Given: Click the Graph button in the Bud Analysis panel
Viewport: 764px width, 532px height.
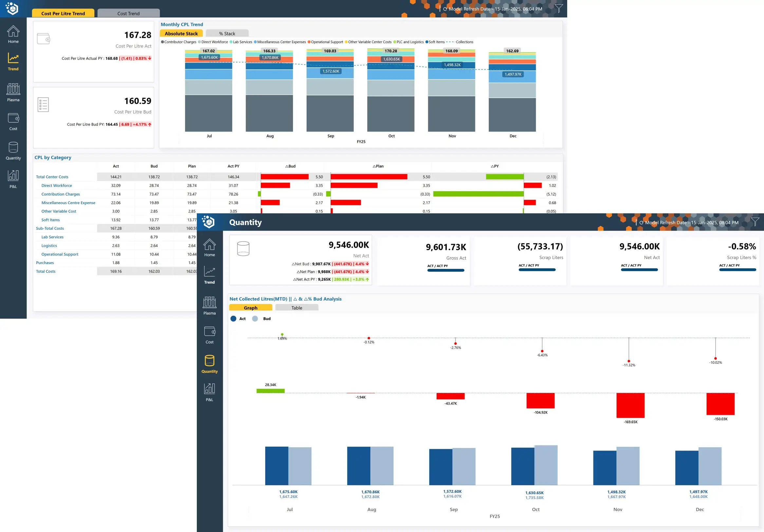Looking at the screenshot, I should click(x=250, y=308).
